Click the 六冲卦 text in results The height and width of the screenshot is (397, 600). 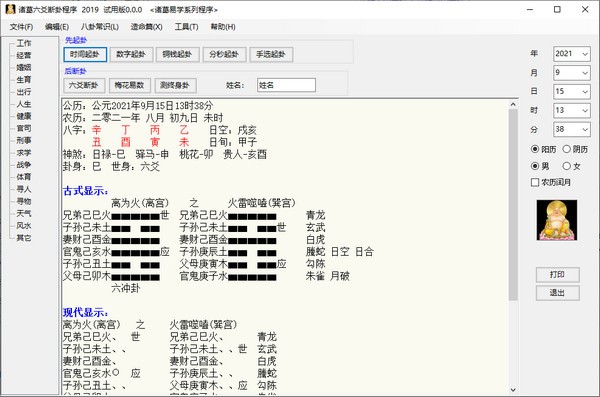point(126,288)
